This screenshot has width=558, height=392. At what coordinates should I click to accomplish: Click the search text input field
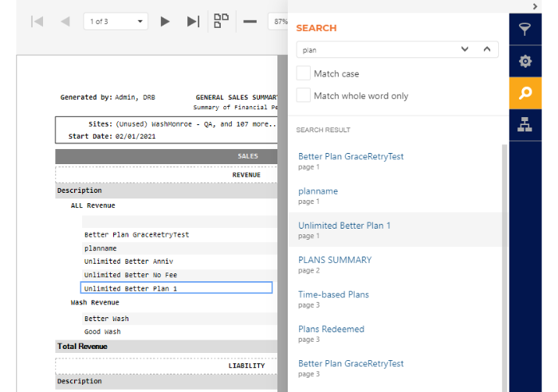375,49
